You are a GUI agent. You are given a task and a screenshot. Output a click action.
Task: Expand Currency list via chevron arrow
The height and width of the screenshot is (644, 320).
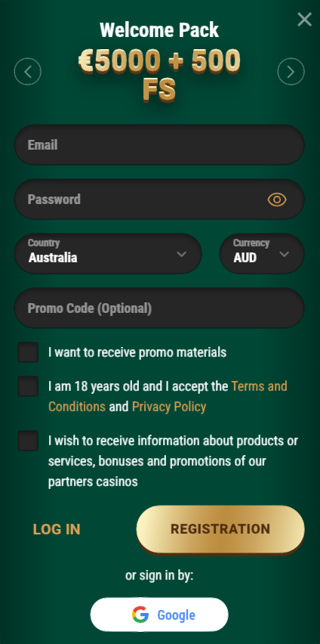click(284, 254)
